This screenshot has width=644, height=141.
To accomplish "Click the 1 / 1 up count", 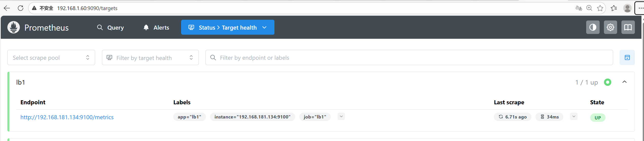I will 586,83.
